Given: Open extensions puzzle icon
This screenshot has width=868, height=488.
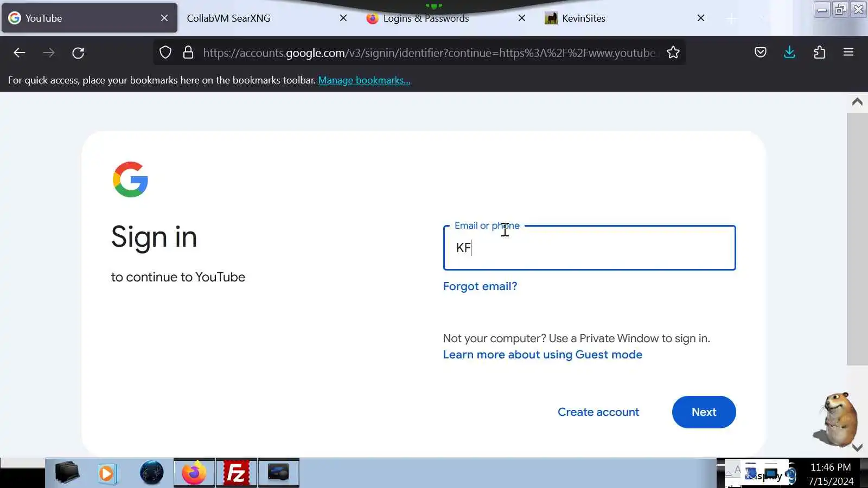Looking at the screenshot, I should pyautogui.click(x=820, y=53).
